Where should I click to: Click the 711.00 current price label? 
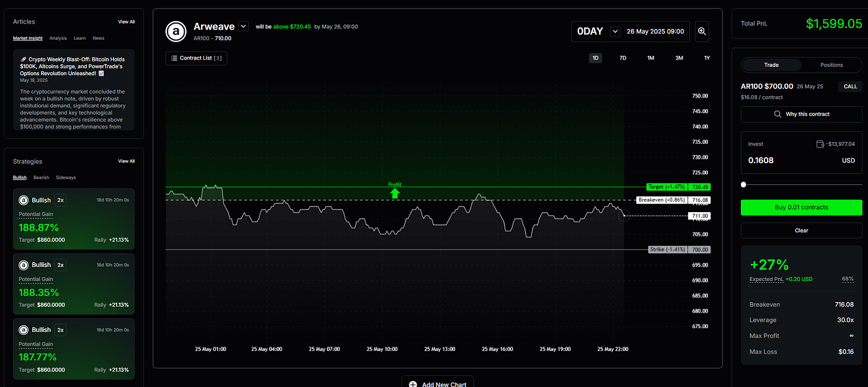[x=699, y=216]
